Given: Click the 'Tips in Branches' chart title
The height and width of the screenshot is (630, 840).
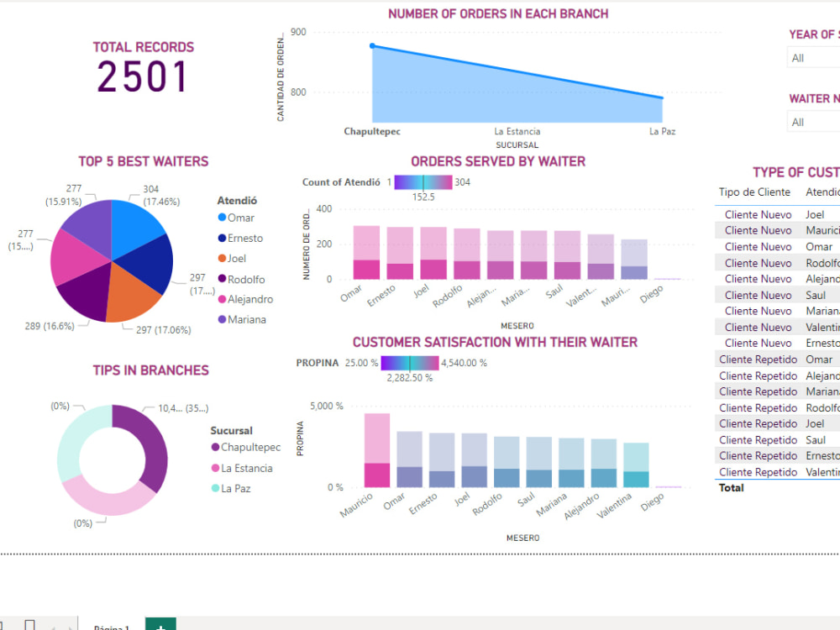Looking at the screenshot, I should pos(150,370).
